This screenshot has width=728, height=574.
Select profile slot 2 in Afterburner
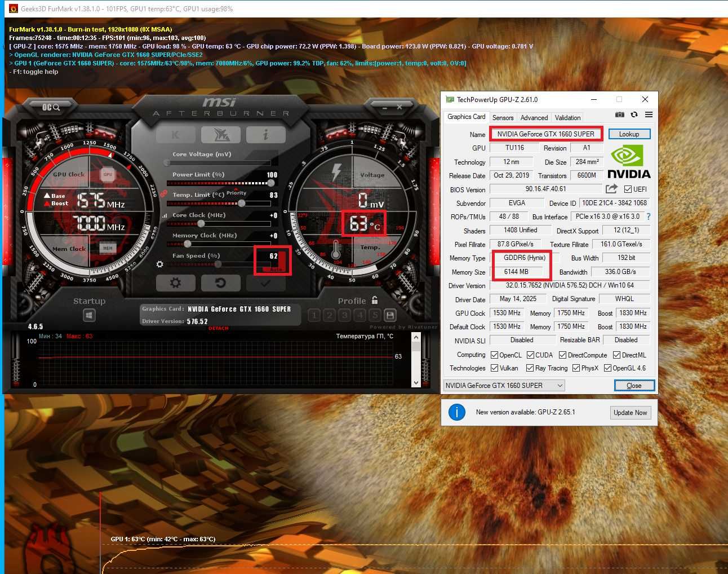[x=330, y=315]
